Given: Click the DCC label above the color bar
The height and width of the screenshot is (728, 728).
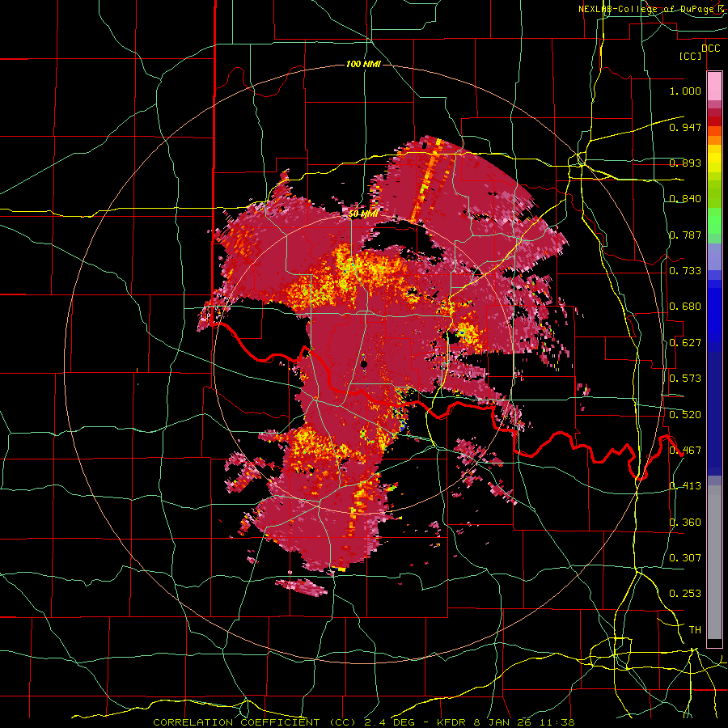Looking at the screenshot, I should pyautogui.click(x=711, y=49).
